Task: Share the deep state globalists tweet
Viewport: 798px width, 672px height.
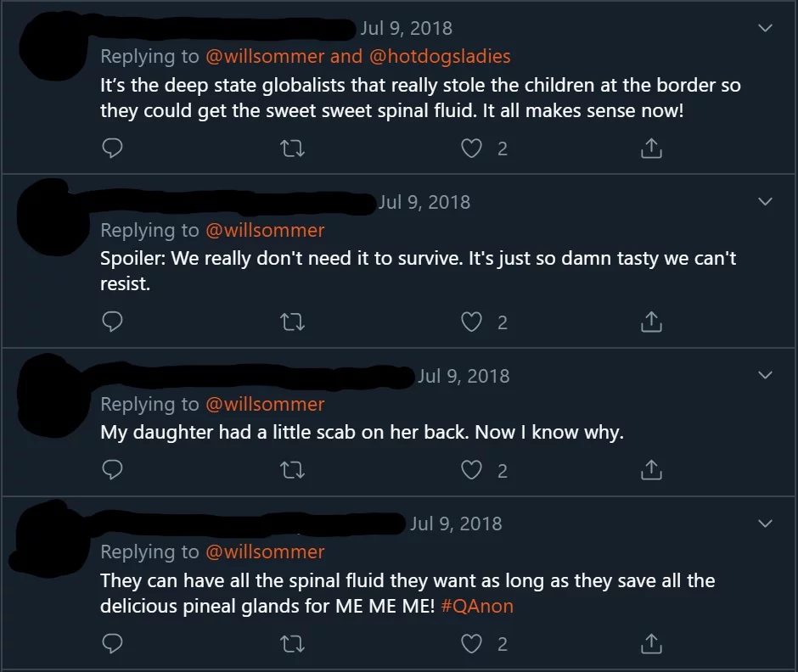Action: pyautogui.click(x=650, y=148)
